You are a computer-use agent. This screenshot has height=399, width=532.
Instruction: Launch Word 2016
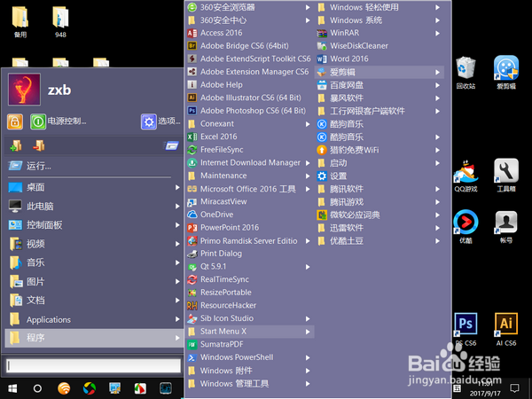pyautogui.click(x=379, y=59)
